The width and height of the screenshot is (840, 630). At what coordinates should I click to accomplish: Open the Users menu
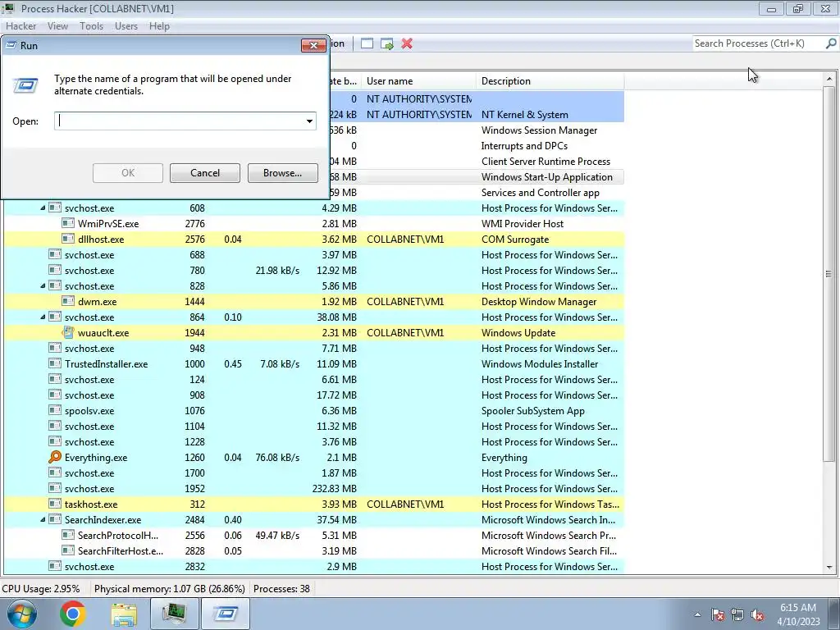coord(126,25)
